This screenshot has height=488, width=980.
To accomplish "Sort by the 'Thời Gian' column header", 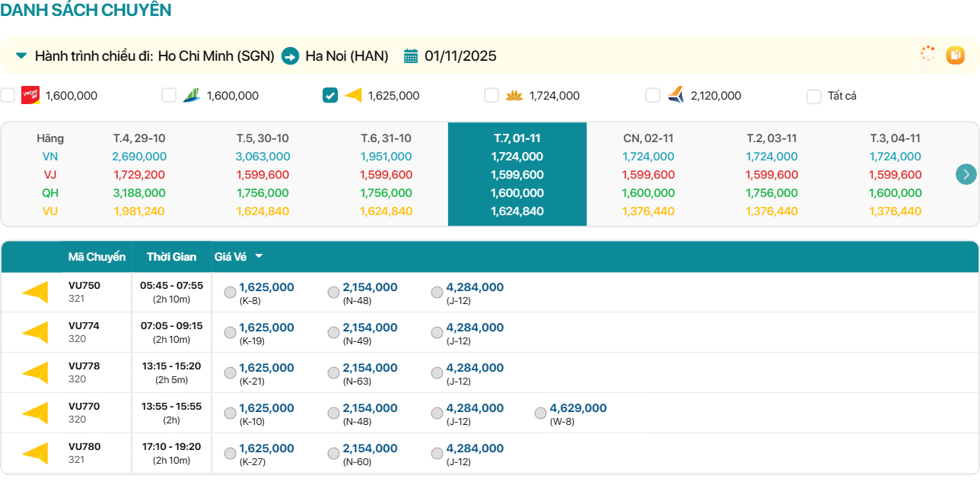I will 171,257.
